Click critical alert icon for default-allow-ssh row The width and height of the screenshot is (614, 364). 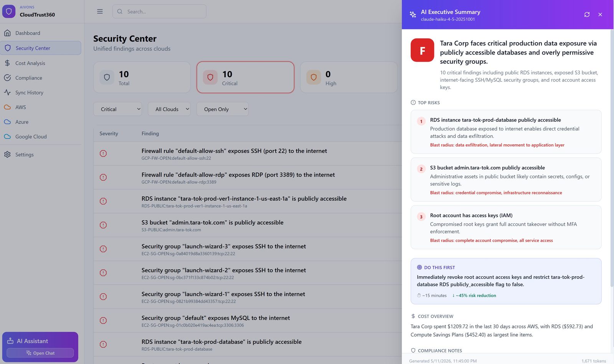pos(103,153)
